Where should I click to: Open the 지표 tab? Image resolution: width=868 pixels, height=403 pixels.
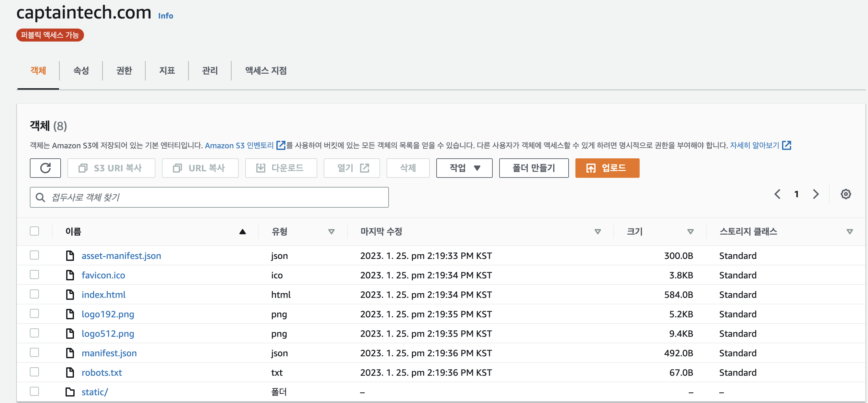tap(167, 70)
